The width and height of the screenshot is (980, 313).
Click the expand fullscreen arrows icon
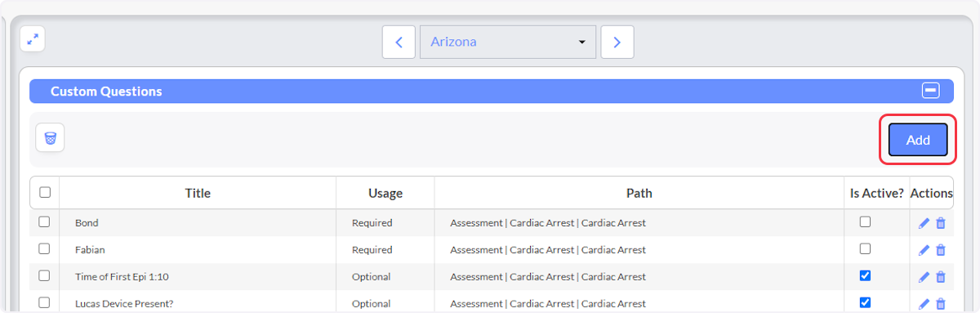(32, 38)
